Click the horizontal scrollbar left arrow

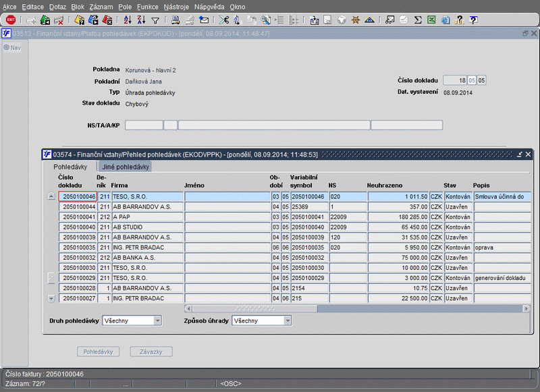188,308
